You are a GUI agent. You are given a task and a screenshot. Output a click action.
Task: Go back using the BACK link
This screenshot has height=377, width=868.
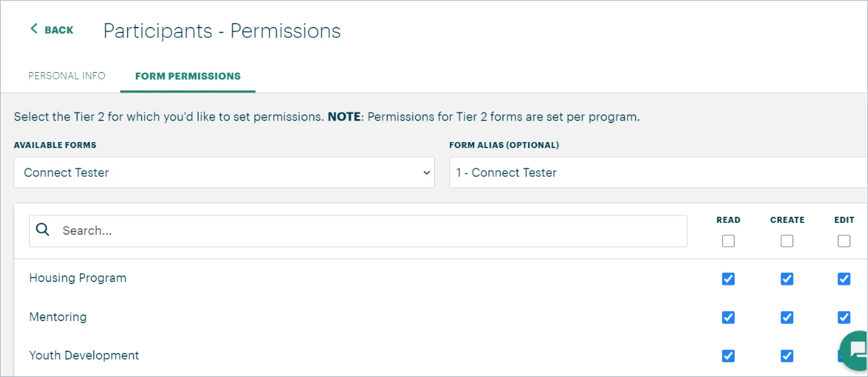(x=52, y=30)
